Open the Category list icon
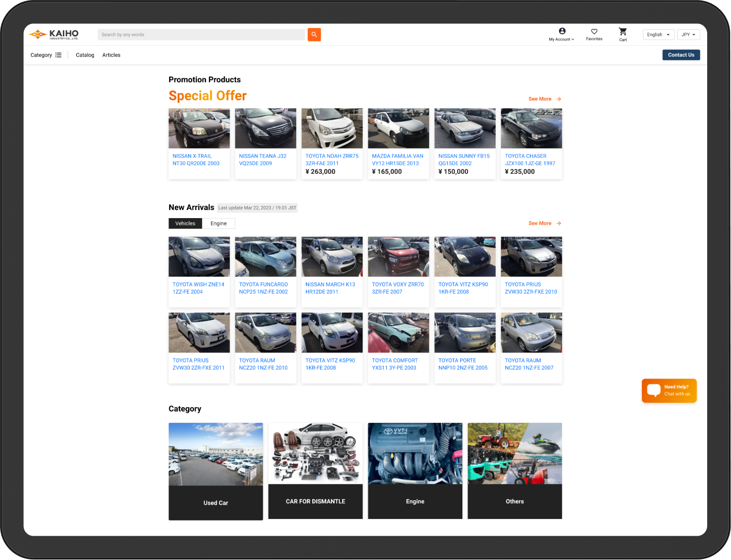Image resolution: width=731 pixels, height=560 pixels. (58, 55)
